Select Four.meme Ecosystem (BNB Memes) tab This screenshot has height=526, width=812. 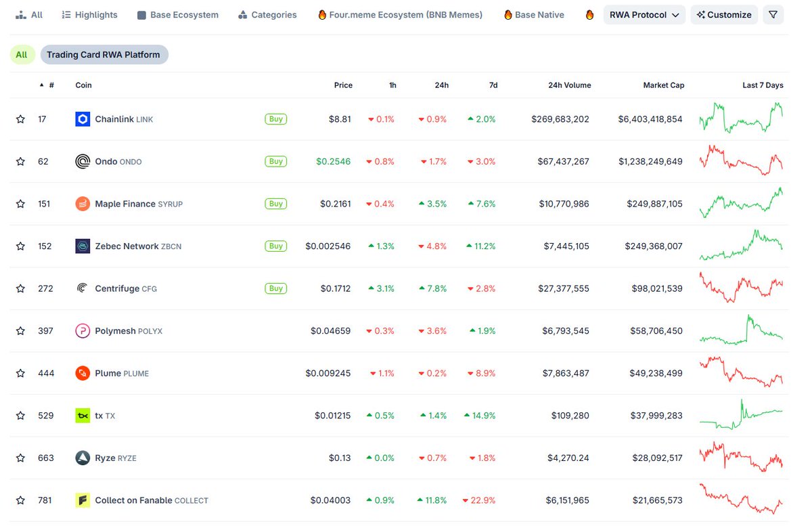[400, 15]
